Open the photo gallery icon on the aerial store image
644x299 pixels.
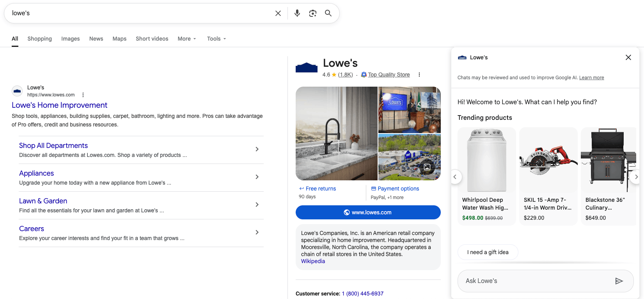(x=427, y=167)
